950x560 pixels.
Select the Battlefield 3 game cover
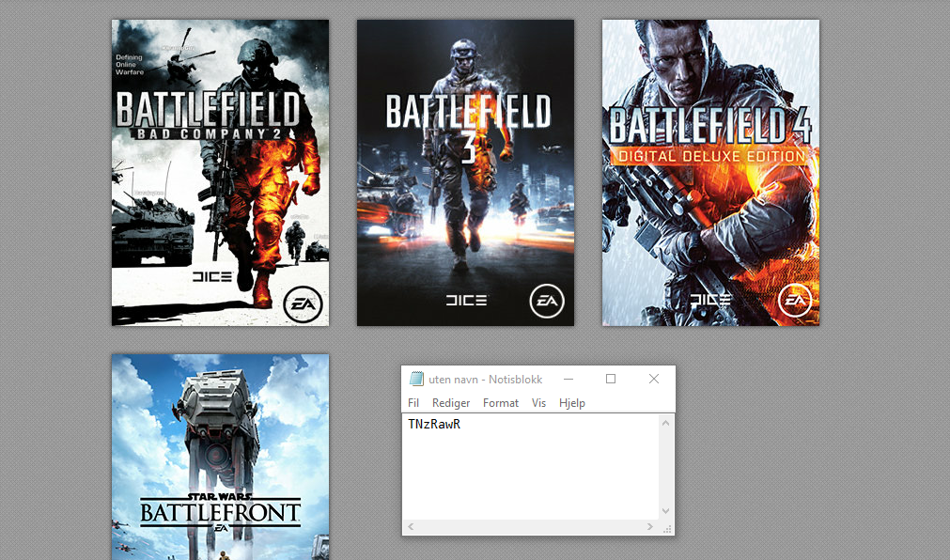[465, 173]
